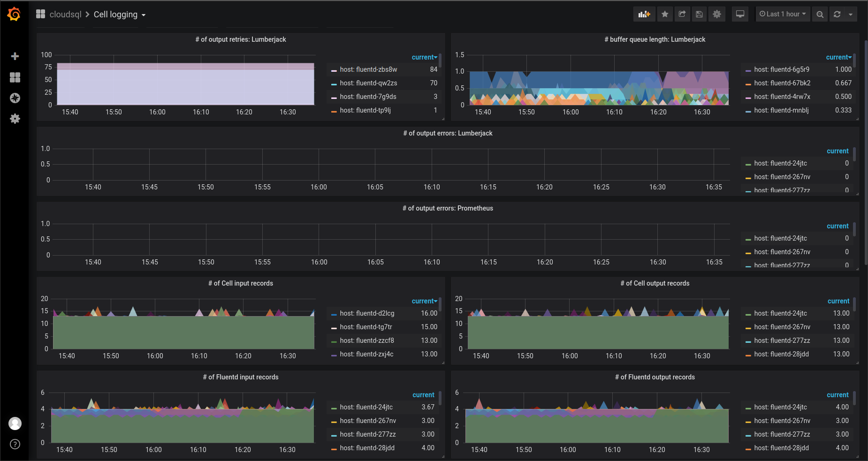This screenshot has width=868, height=461.
Task: Refresh the dashboard
Action: coord(837,14)
